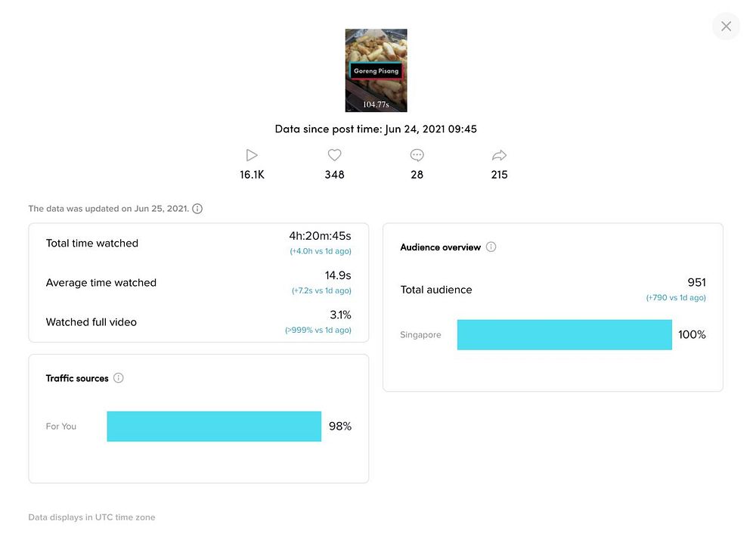Screen dimensions: 756x540
Task: Click the Traffic sources heading
Action: pos(77,378)
